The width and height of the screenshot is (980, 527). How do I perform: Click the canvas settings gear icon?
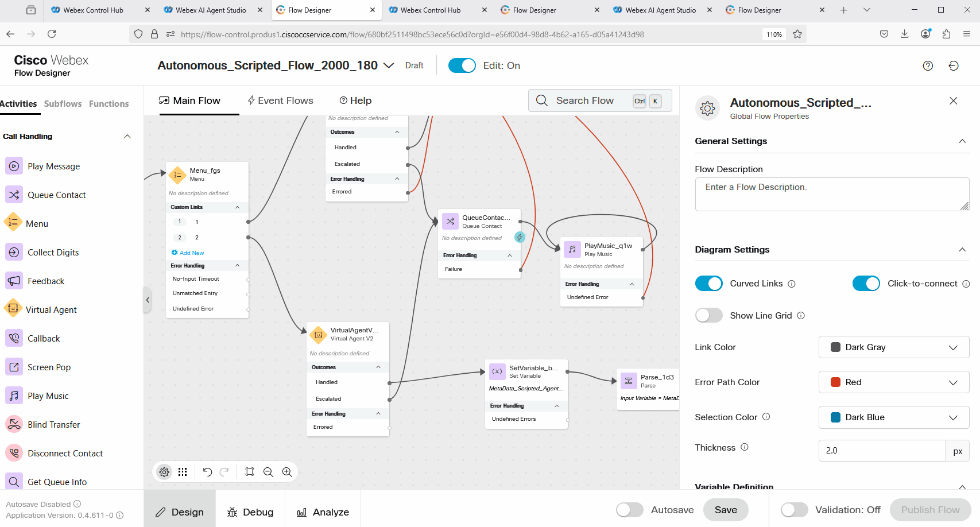[164, 472]
